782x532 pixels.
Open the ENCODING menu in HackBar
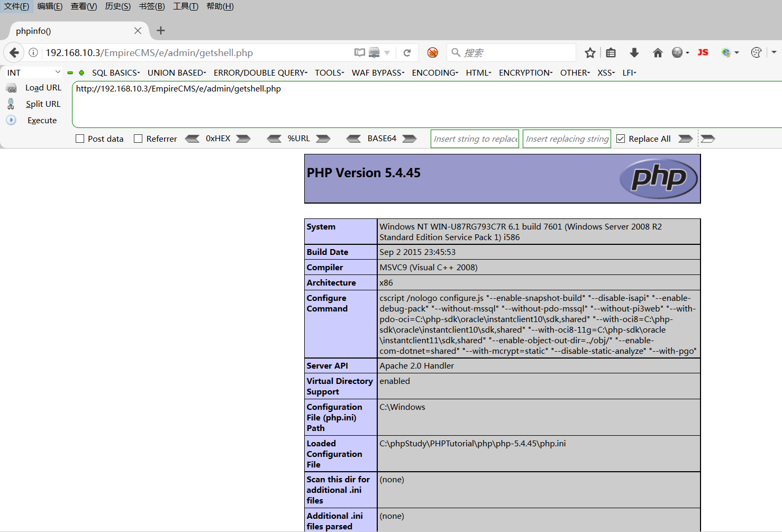433,72
